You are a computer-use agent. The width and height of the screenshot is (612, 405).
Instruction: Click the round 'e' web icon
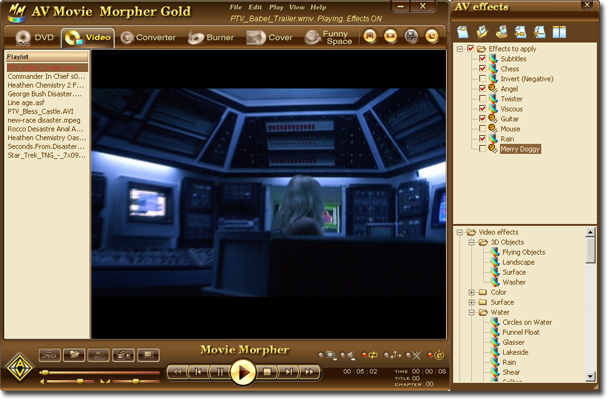[x=432, y=36]
